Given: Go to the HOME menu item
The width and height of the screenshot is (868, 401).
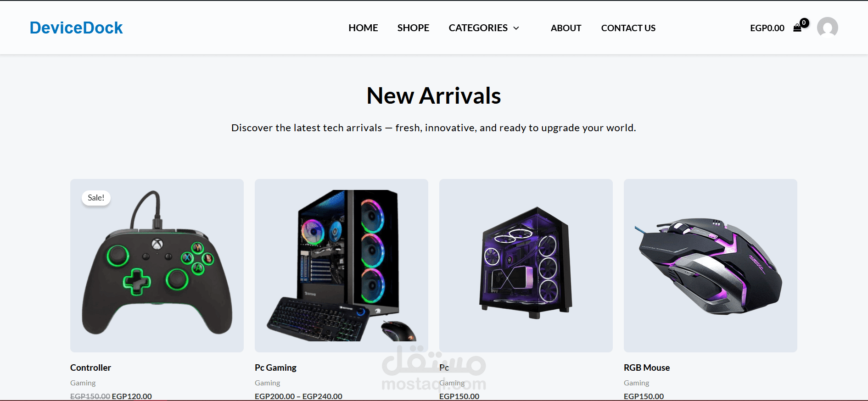Looking at the screenshot, I should tap(363, 28).
